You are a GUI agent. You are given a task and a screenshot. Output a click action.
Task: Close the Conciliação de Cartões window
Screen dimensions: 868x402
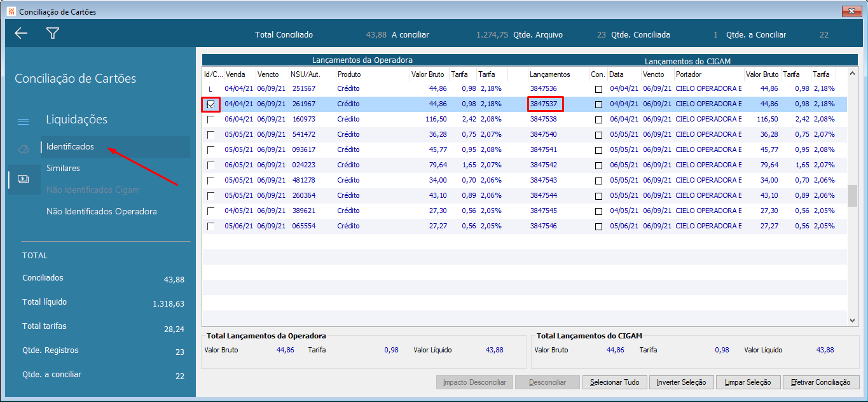point(851,11)
